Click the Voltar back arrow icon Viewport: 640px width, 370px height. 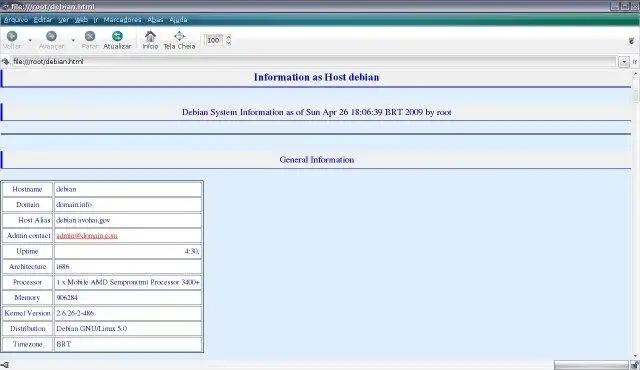click(x=12, y=36)
